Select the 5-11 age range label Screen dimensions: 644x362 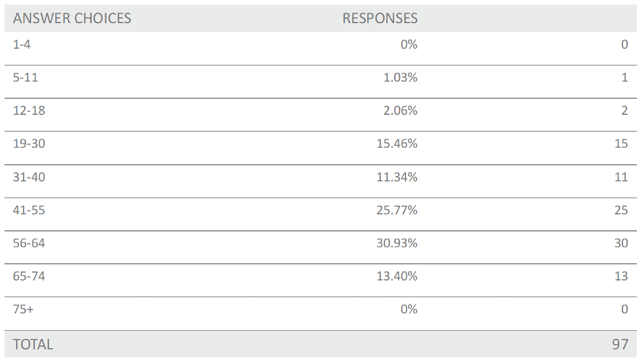[25, 77]
